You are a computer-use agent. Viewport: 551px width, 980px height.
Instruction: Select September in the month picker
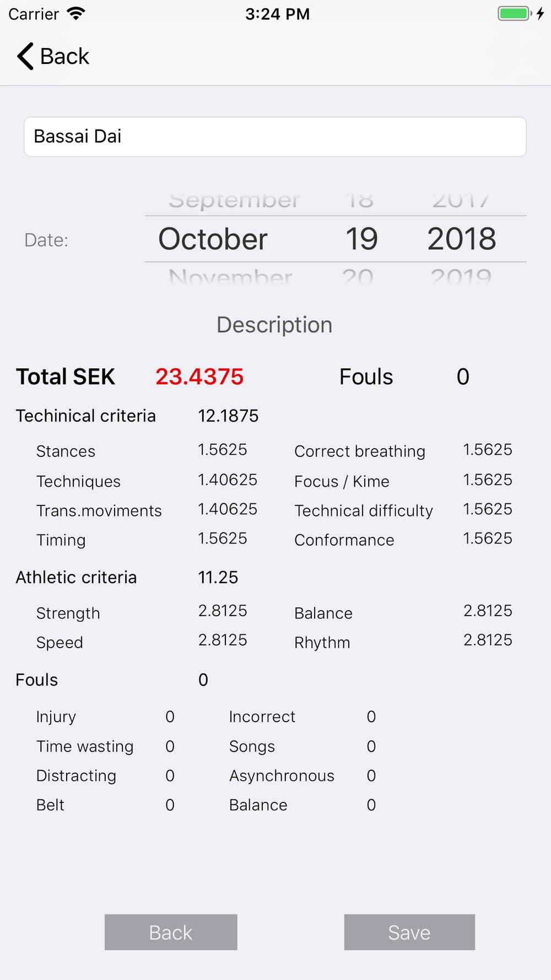[x=234, y=200]
